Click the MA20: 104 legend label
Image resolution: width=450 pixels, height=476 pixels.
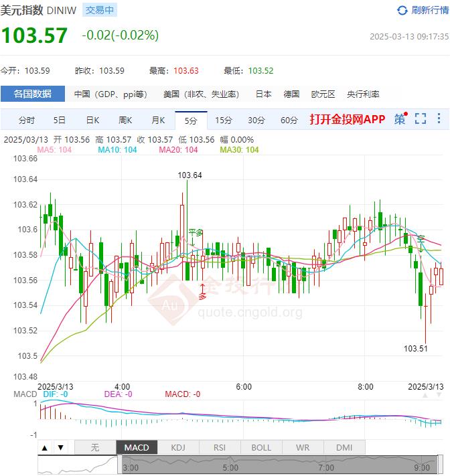[178, 150]
